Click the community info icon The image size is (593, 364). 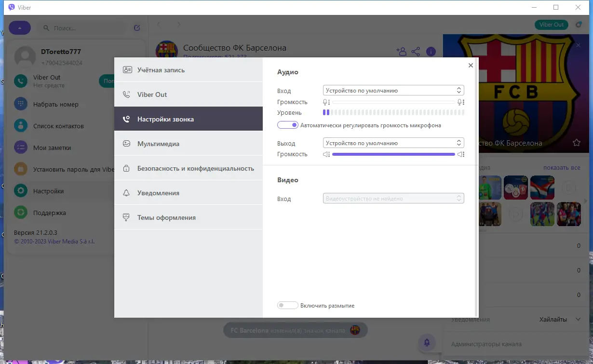point(431,51)
